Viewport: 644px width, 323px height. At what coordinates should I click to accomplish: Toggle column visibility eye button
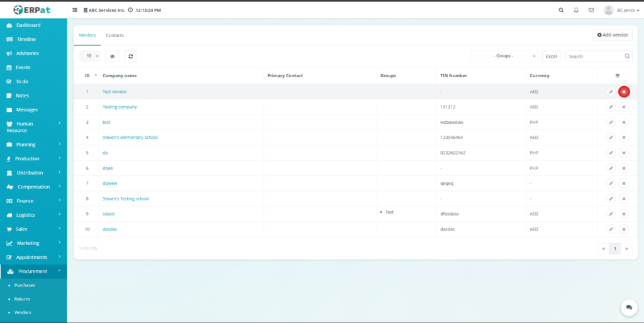pos(113,56)
